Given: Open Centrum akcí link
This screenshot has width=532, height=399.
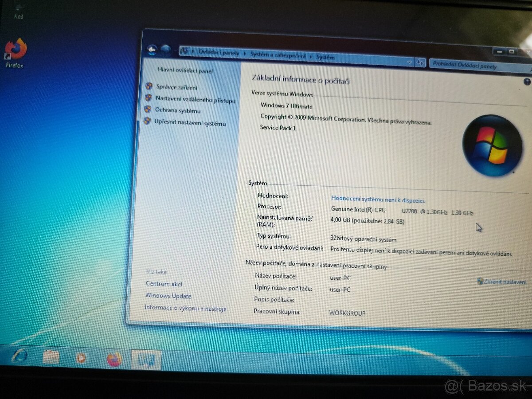Looking at the screenshot, I should (164, 284).
